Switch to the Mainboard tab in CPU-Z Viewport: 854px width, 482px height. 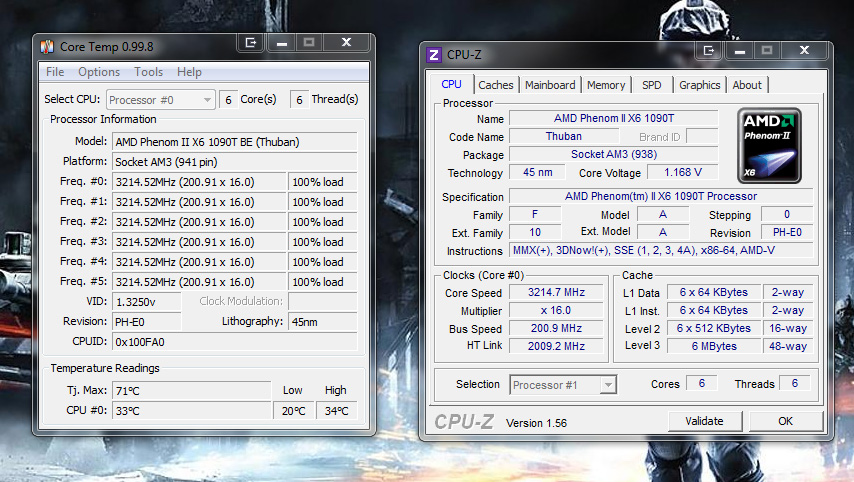(550, 85)
